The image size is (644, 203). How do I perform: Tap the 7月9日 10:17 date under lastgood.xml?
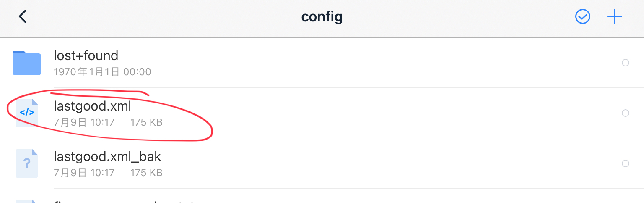pos(84,122)
